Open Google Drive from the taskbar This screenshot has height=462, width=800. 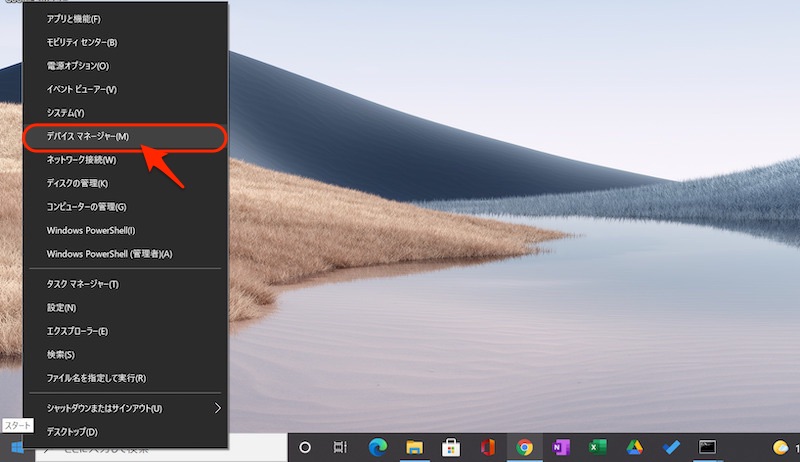pos(634,447)
